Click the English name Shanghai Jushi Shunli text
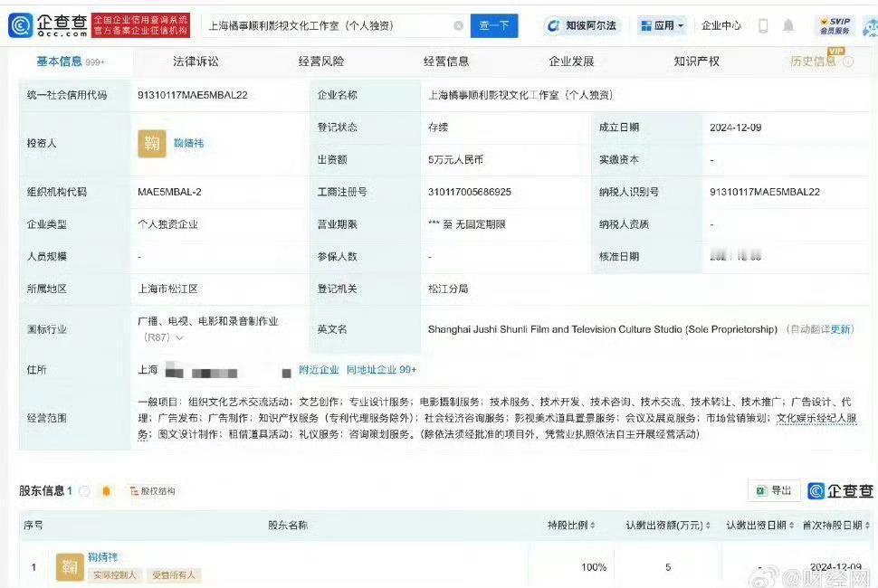This screenshot has width=878, height=588. (x=603, y=329)
